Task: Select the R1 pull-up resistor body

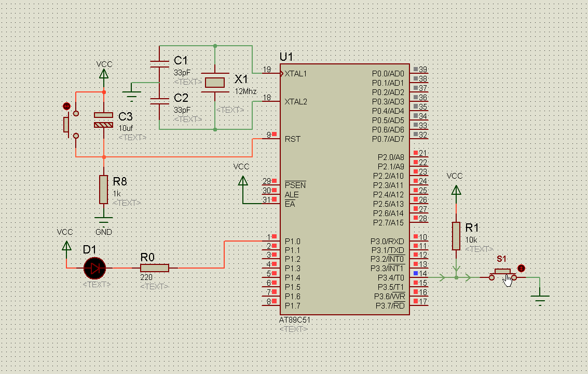Action: (x=456, y=236)
